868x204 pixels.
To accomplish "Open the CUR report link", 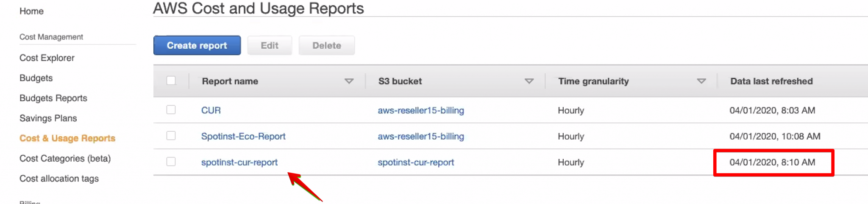I will coord(211,110).
